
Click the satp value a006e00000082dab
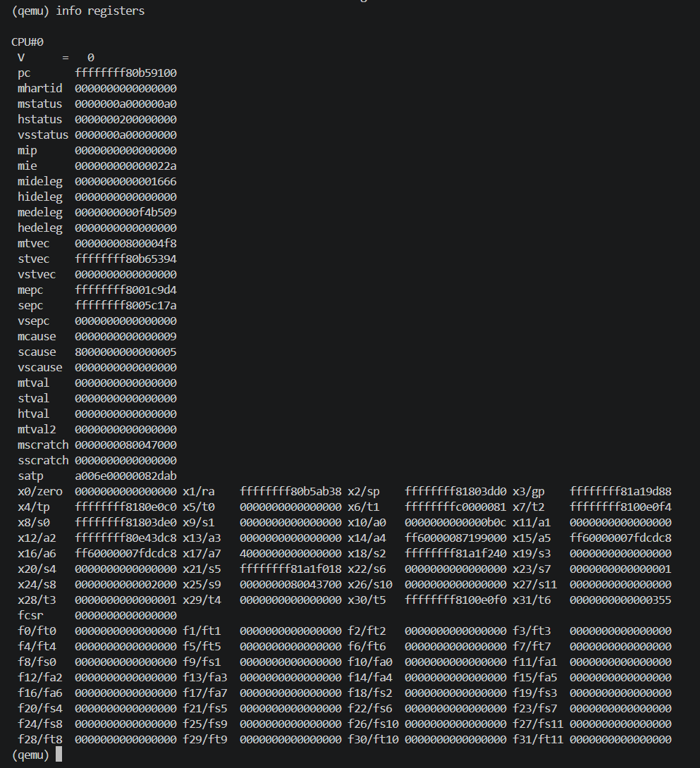coord(125,476)
